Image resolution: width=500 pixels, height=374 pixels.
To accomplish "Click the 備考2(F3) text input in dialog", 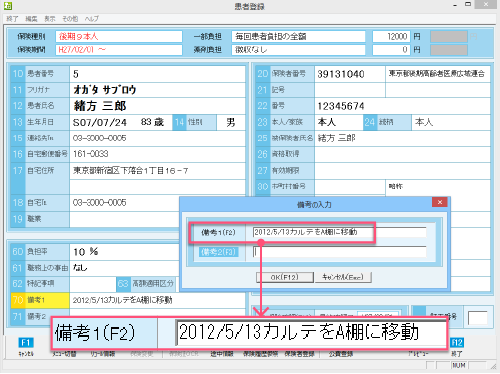I will (x=339, y=252).
